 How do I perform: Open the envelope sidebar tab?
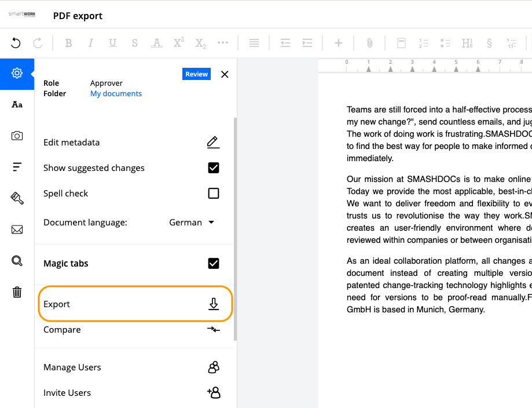(17, 230)
